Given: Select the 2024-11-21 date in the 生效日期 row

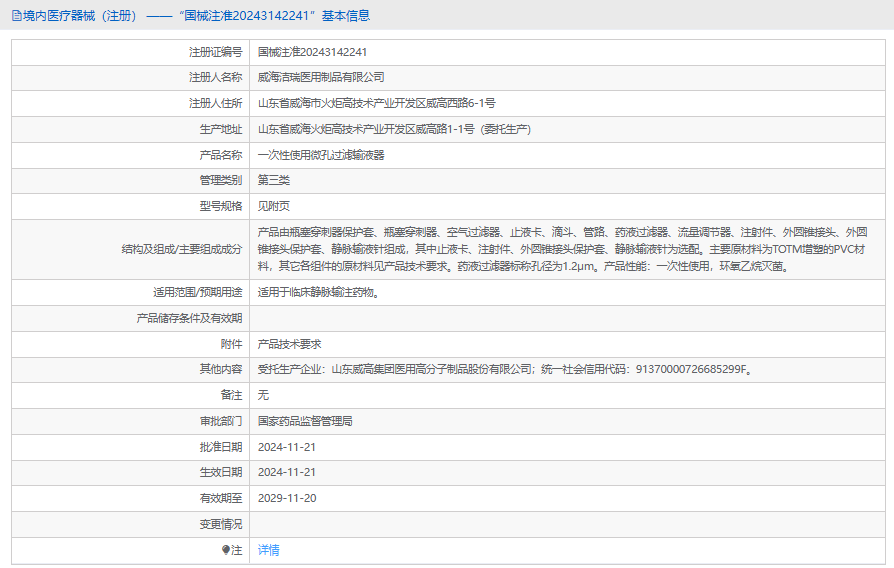Looking at the screenshot, I should point(287,472).
